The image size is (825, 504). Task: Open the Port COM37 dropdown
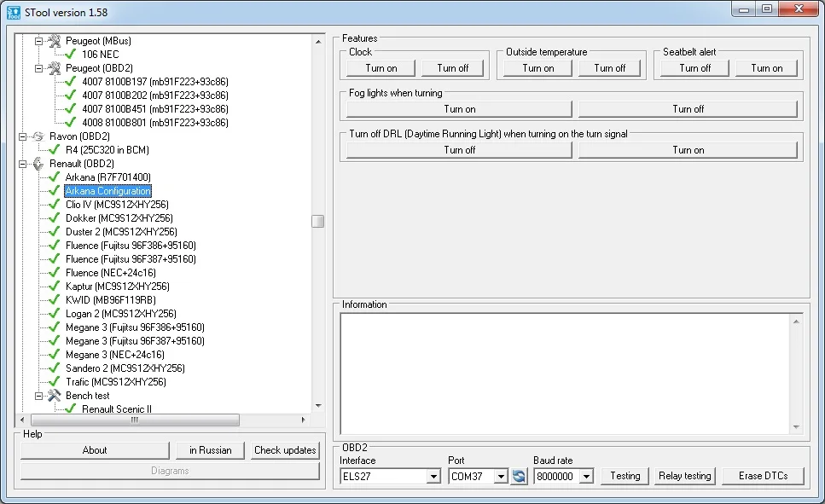point(501,477)
